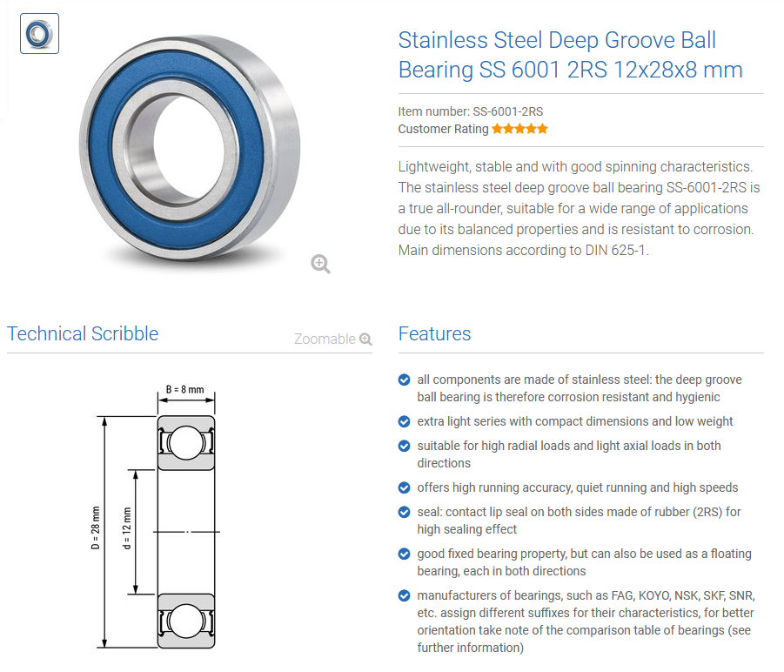Click the Zoomable label text
Viewport: 784px width, 672px height.
[325, 339]
